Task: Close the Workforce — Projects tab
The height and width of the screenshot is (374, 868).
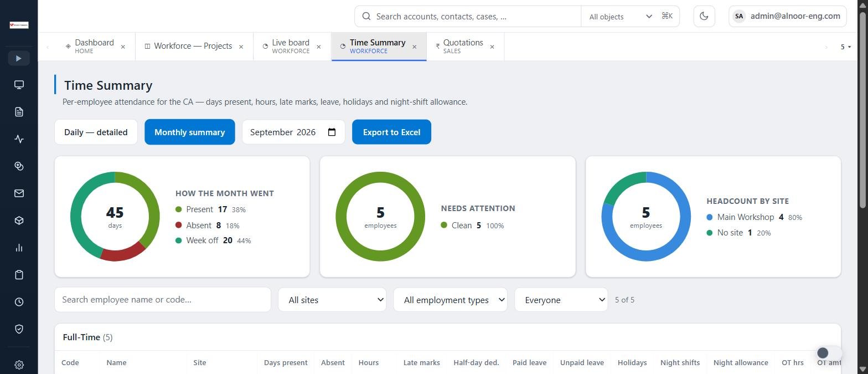Action: pyautogui.click(x=241, y=47)
